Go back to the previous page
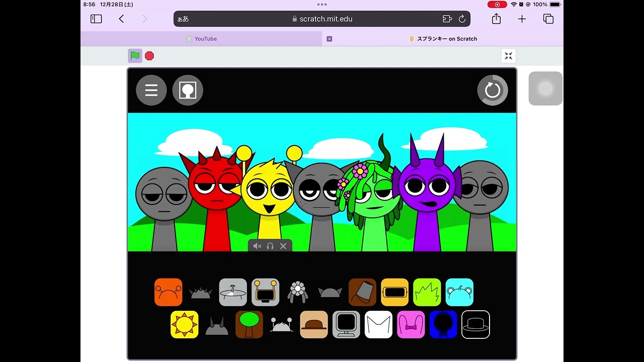This screenshot has height=362, width=644. (121, 19)
